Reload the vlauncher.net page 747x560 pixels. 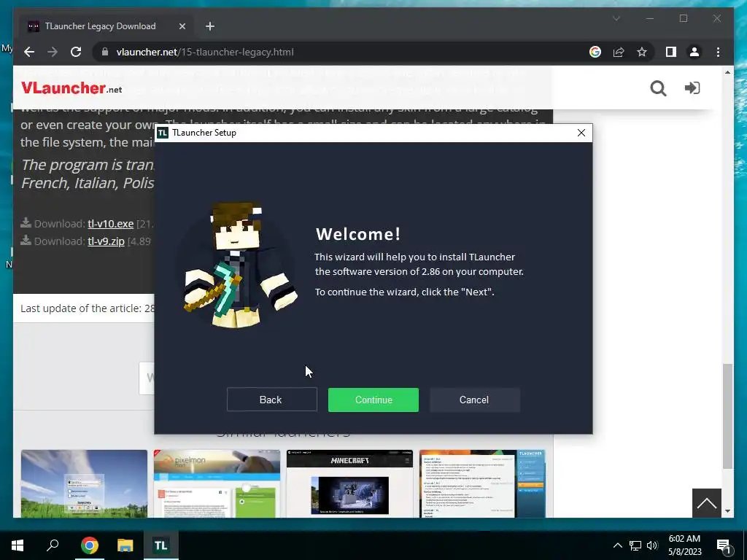(x=76, y=52)
